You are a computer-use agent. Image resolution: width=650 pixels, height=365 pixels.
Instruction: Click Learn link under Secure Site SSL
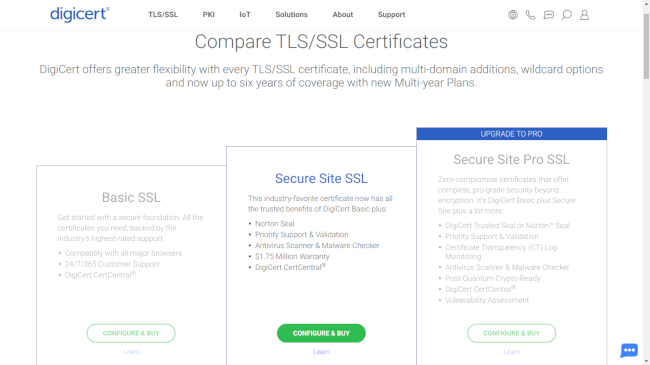(321, 352)
